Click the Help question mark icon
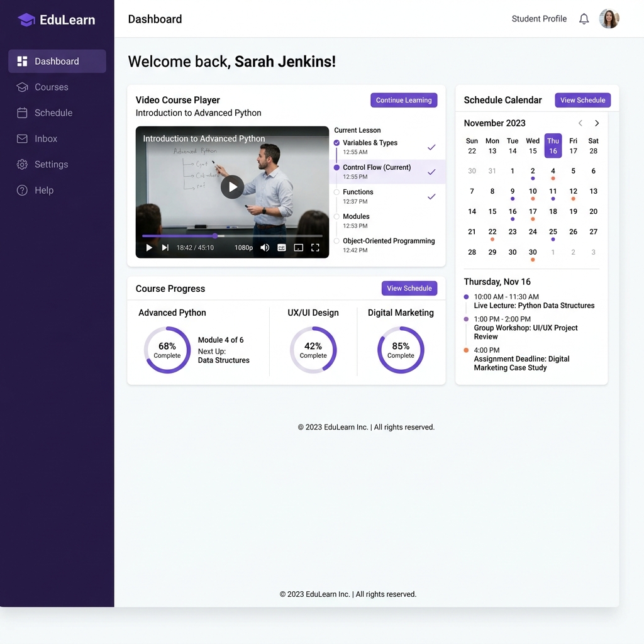The height and width of the screenshot is (644, 644). [22, 190]
